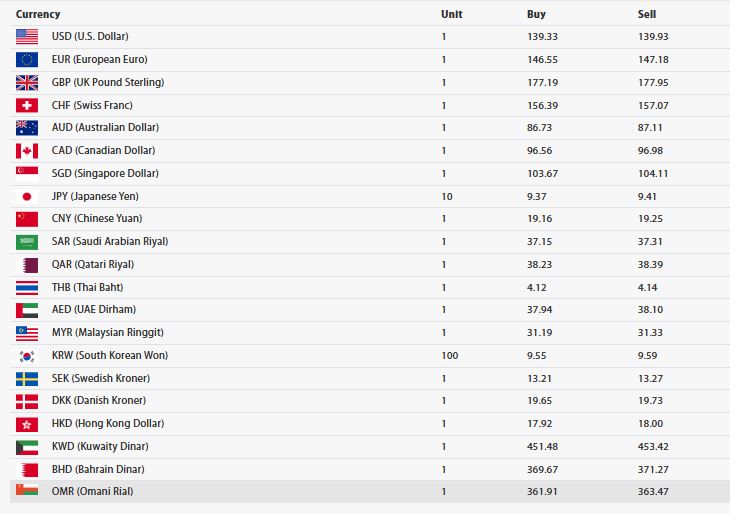Click the Saudi Arabian flag icon
The image size is (730, 514).
[27, 241]
